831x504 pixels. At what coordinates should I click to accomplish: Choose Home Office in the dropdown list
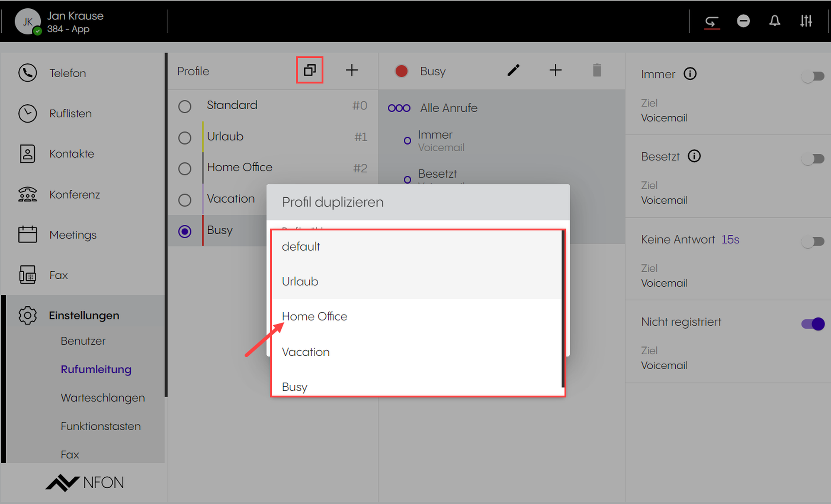pyautogui.click(x=315, y=317)
